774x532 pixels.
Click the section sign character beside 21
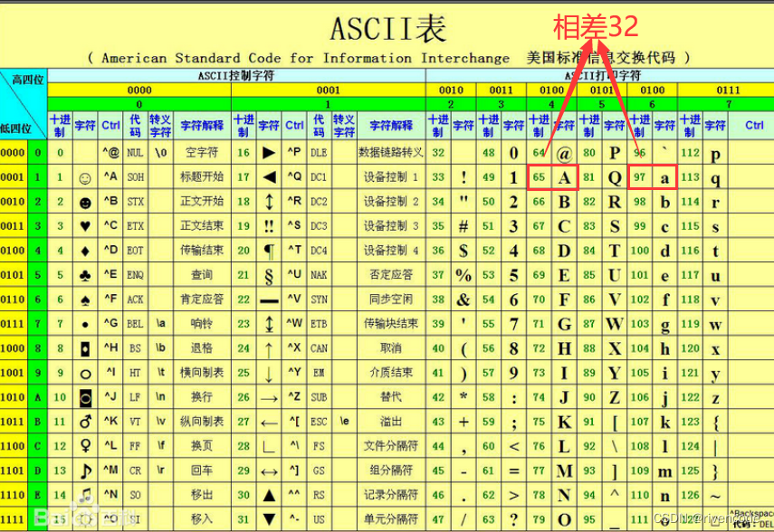click(269, 276)
